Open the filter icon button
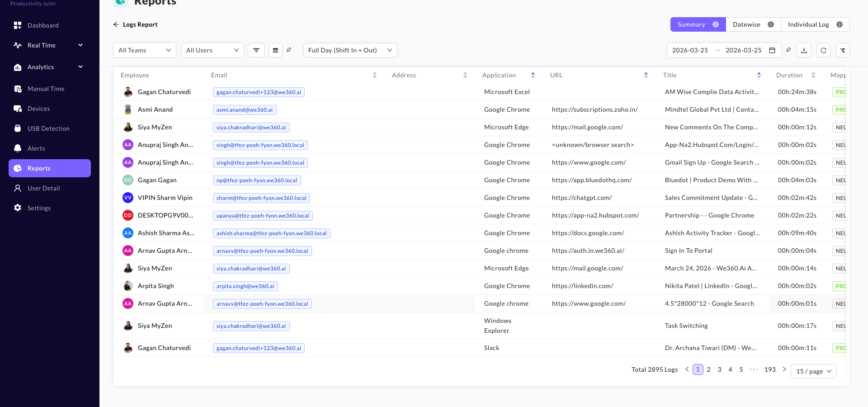 256,50
